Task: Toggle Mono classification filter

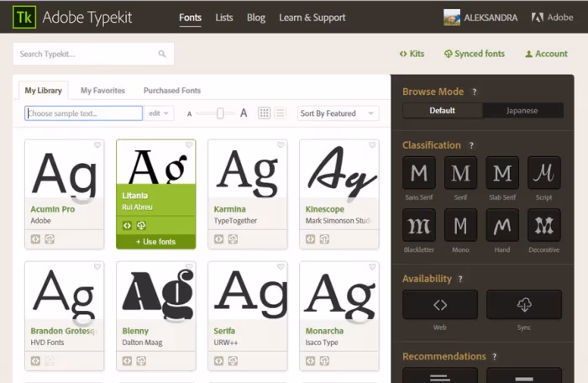Action: (x=460, y=225)
